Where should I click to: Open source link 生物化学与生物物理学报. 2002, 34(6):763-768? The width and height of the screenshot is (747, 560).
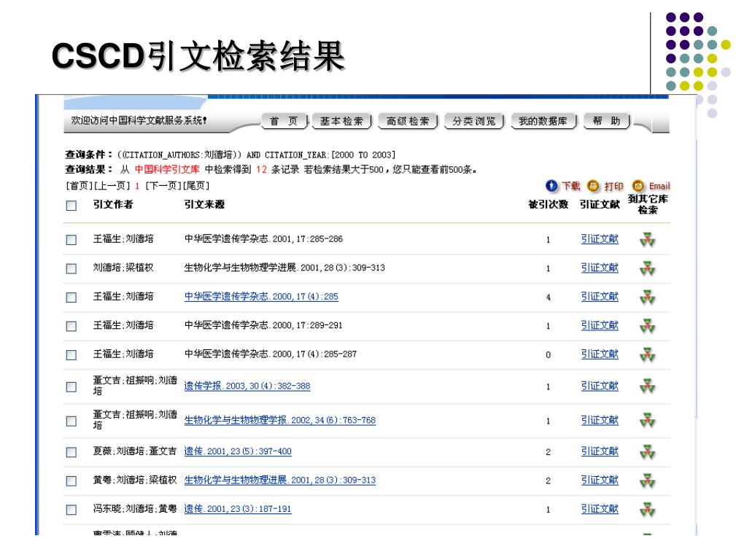pyautogui.click(x=280, y=420)
